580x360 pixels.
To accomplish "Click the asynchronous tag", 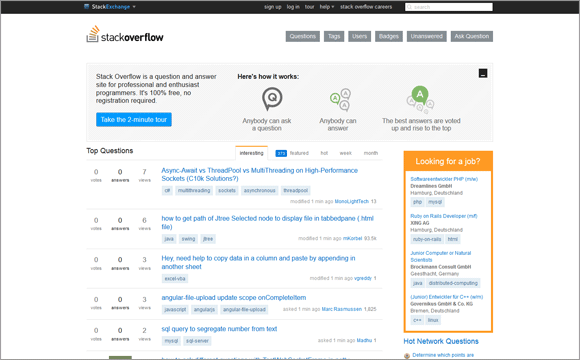I will point(259,191).
